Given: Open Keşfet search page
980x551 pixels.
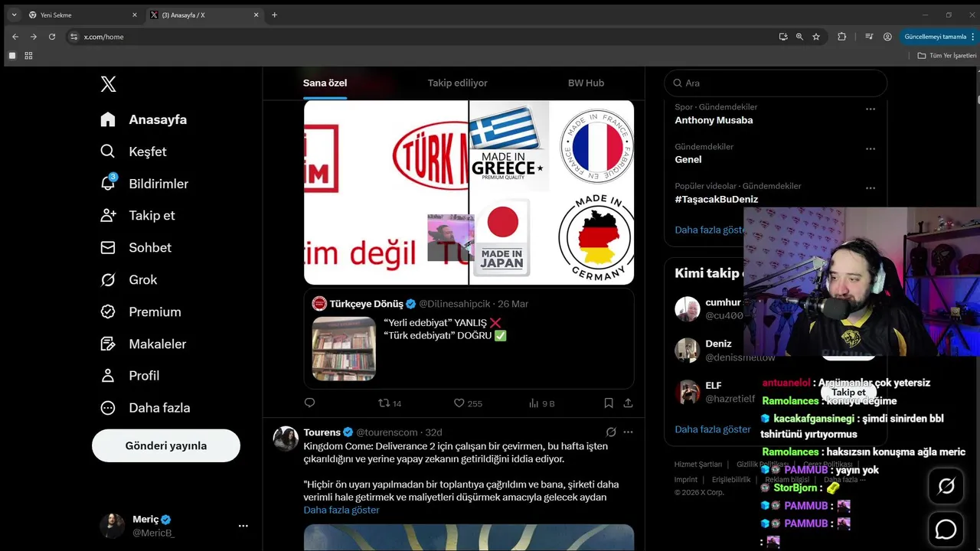Looking at the screenshot, I should [x=133, y=152].
